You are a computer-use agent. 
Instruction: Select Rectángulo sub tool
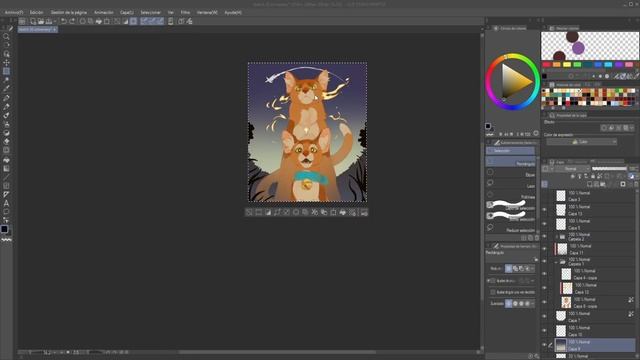(510, 162)
